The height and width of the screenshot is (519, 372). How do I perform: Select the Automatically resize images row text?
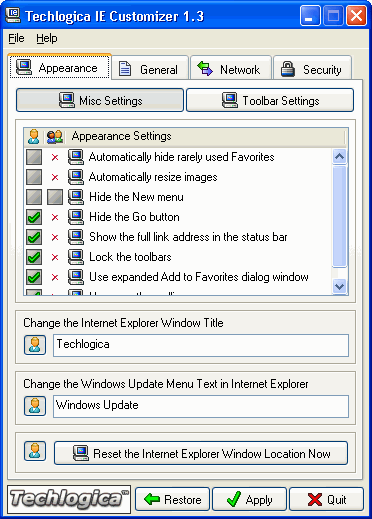click(x=153, y=177)
